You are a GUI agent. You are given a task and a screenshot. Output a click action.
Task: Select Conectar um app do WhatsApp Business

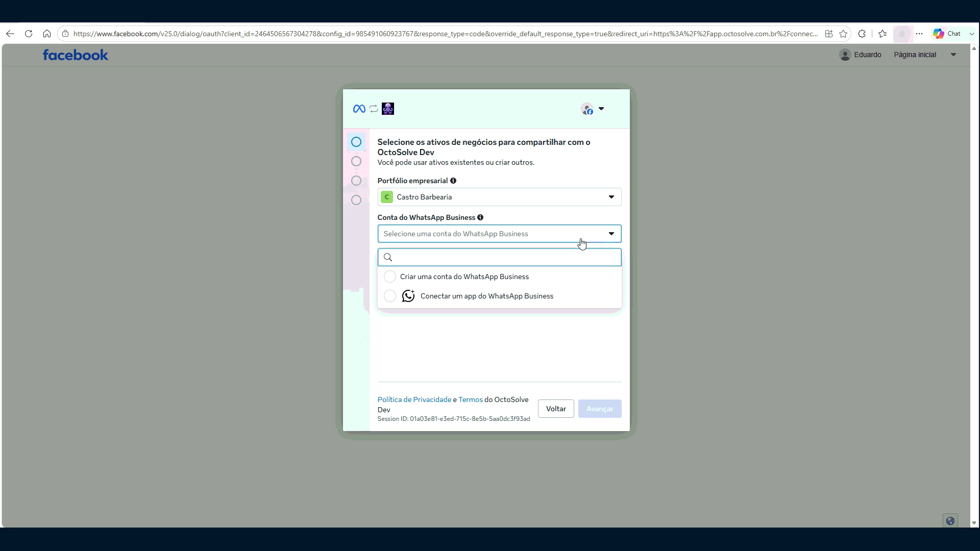click(500, 296)
